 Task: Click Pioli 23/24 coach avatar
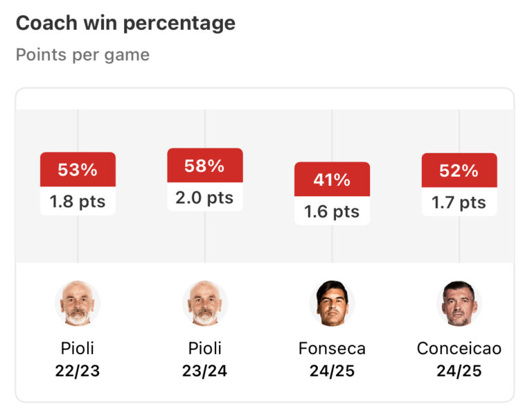(x=205, y=304)
